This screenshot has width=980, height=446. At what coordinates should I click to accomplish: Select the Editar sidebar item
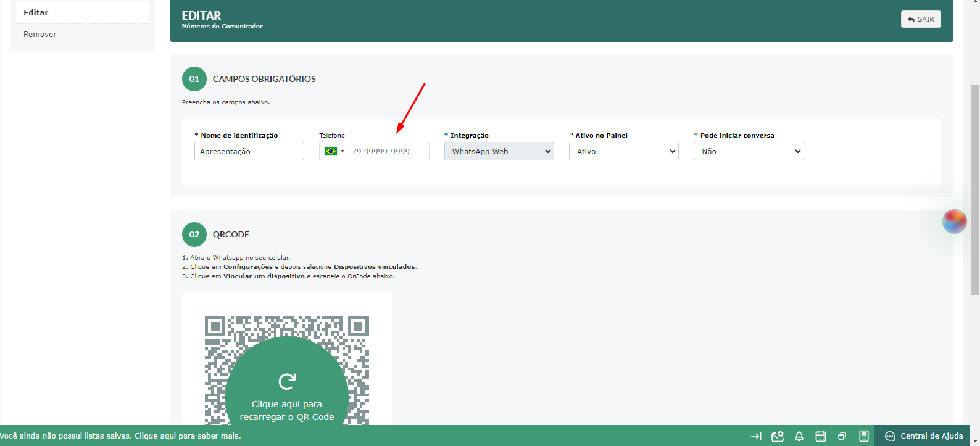[x=82, y=12]
